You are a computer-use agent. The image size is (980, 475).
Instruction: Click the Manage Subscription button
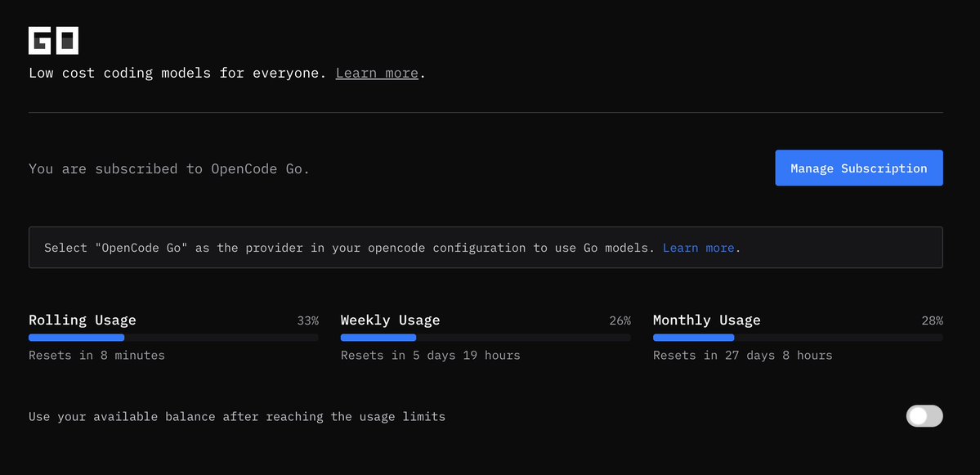pyautogui.click(x=859, y=168)
